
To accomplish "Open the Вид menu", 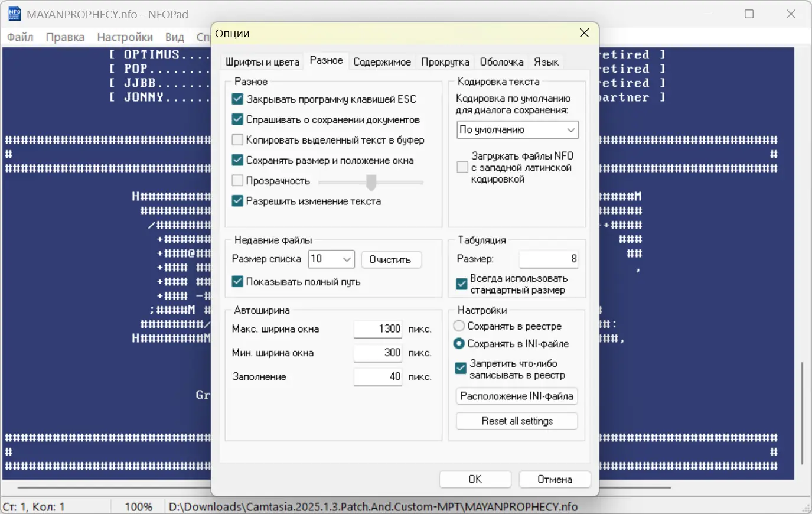I will click(x=174, y=37).
